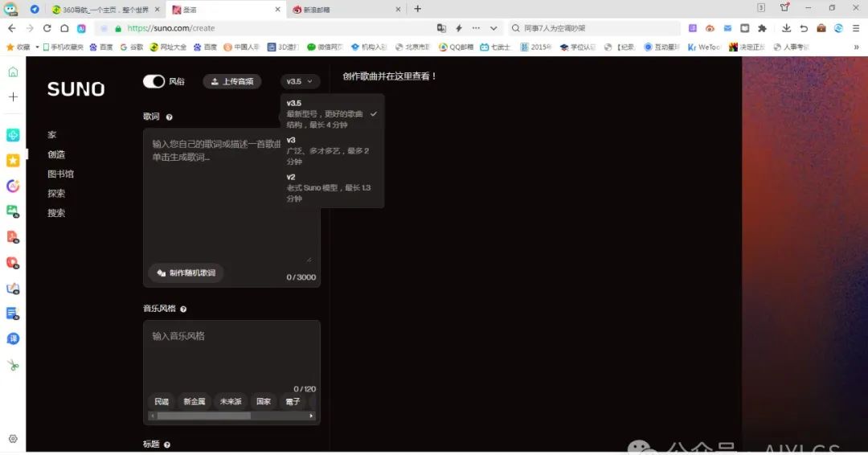Open the QQ邮箱 bookmark
Viewport: 868px width, 455px height.
(457, 47)
